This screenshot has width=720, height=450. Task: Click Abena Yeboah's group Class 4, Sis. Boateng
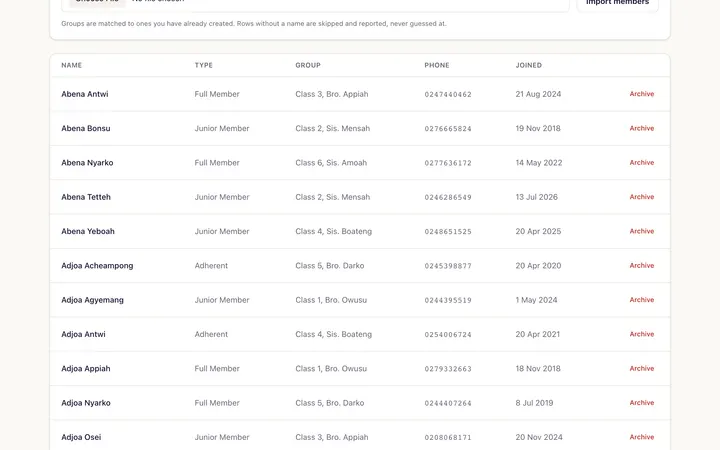coord(333,231)
